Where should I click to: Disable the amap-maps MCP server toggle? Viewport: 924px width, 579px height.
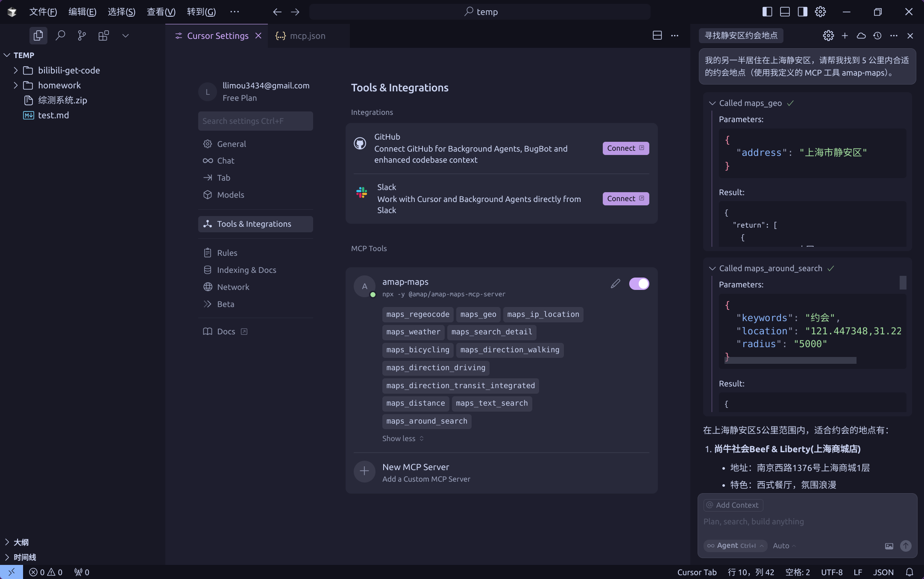[x=639, y=284]
